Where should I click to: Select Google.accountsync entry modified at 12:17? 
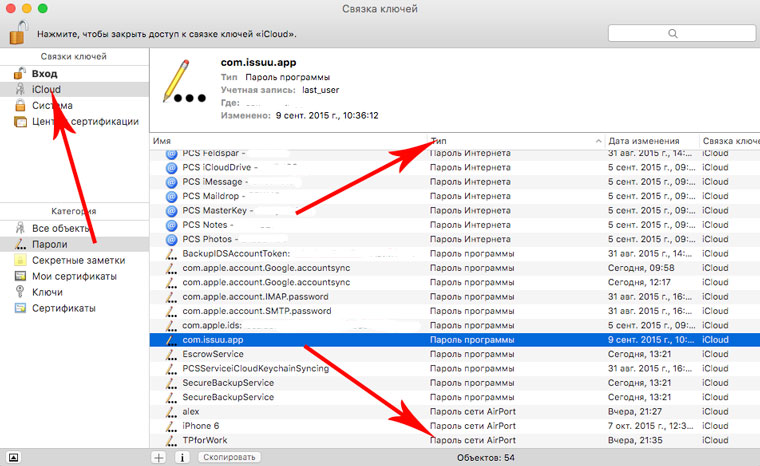point(455,282)
